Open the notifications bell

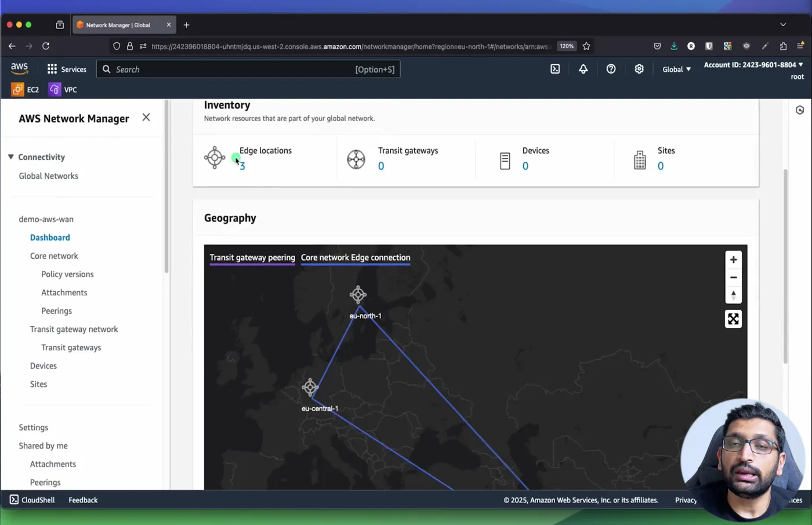coord(583,69)
